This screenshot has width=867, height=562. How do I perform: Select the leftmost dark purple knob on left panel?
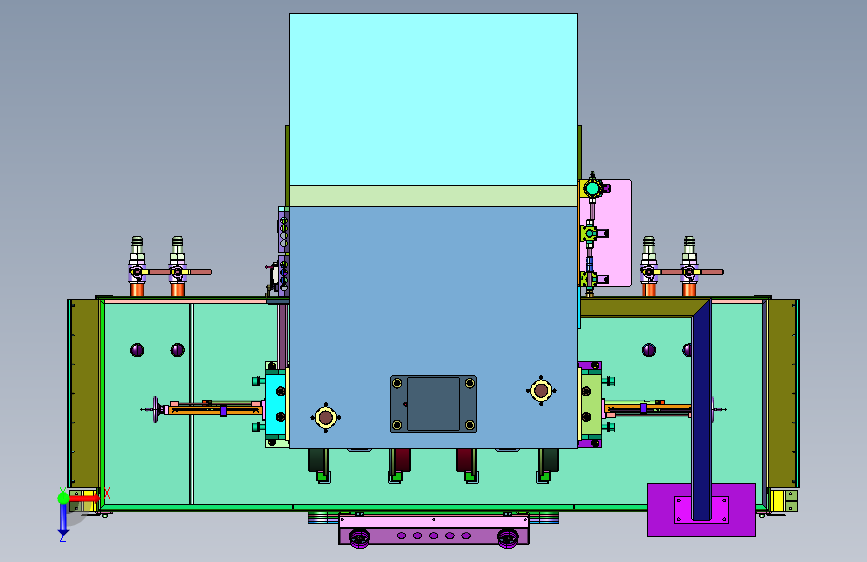tap(137, 350)
